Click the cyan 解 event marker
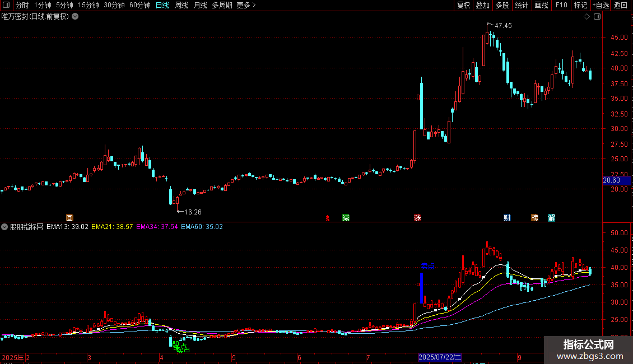 (551, 218)
